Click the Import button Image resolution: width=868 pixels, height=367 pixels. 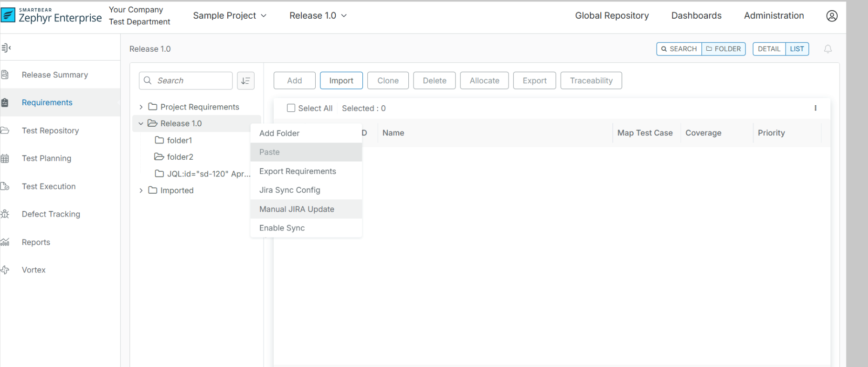[341, 81]
